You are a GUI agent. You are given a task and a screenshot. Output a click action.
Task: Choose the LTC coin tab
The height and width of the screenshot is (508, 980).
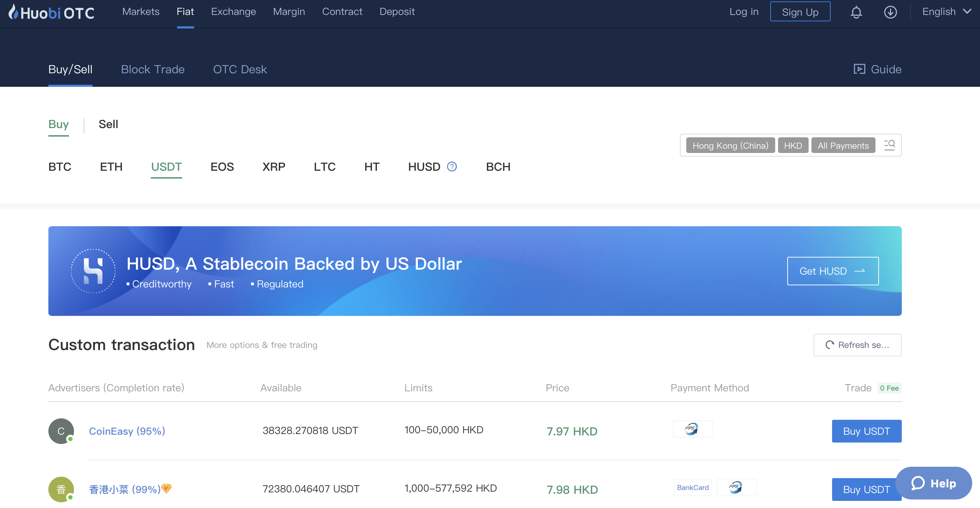click(325, 167)
